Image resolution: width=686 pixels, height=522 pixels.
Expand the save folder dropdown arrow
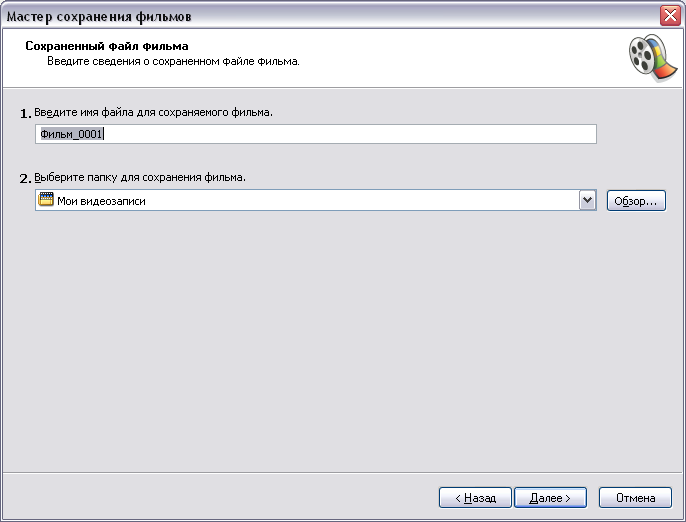(x=588, y=201)
